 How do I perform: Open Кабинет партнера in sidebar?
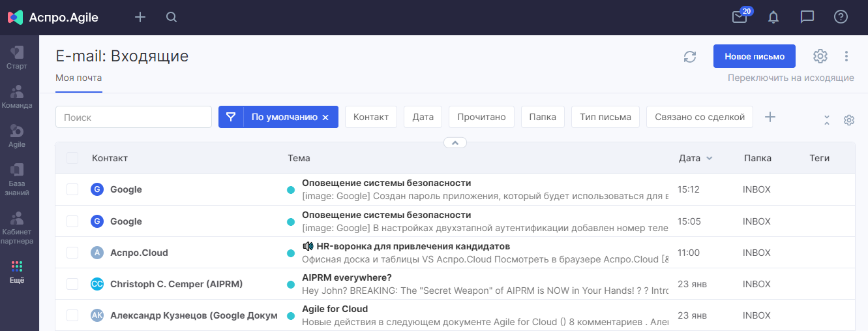point(17,227)
